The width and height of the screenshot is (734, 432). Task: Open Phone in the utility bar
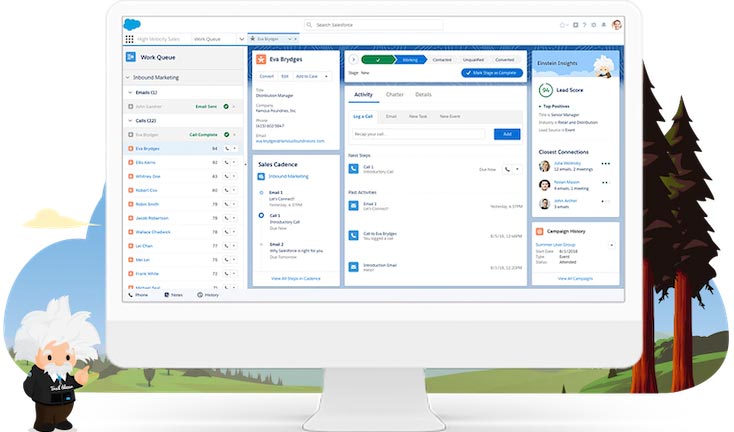[138, 295]
